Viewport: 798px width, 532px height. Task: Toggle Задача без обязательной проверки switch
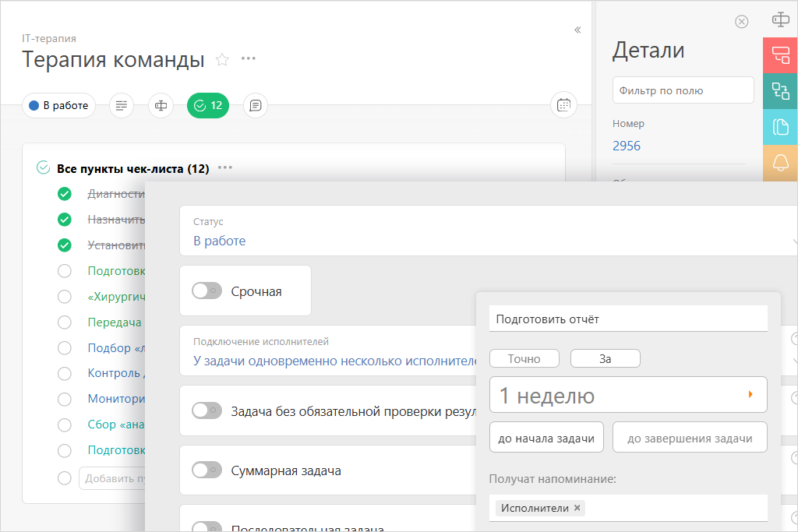[x=207, y=410]
